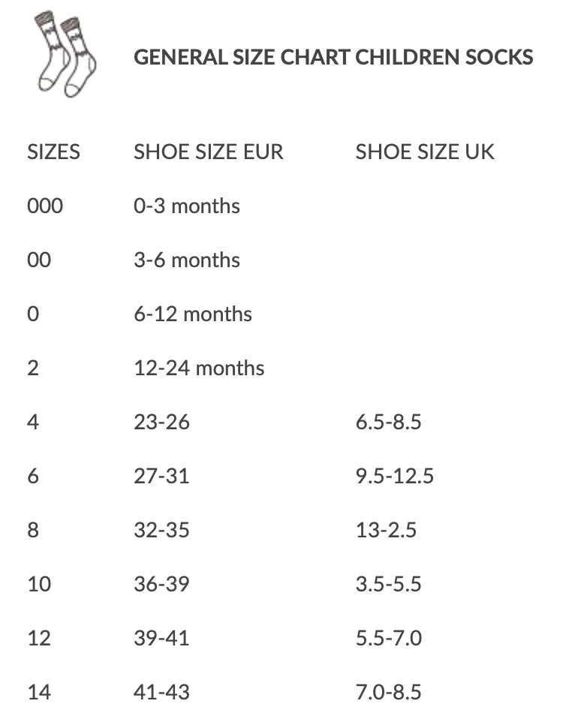
Task: Click UK shoe size 13-2.5
Action: [387, 530]
